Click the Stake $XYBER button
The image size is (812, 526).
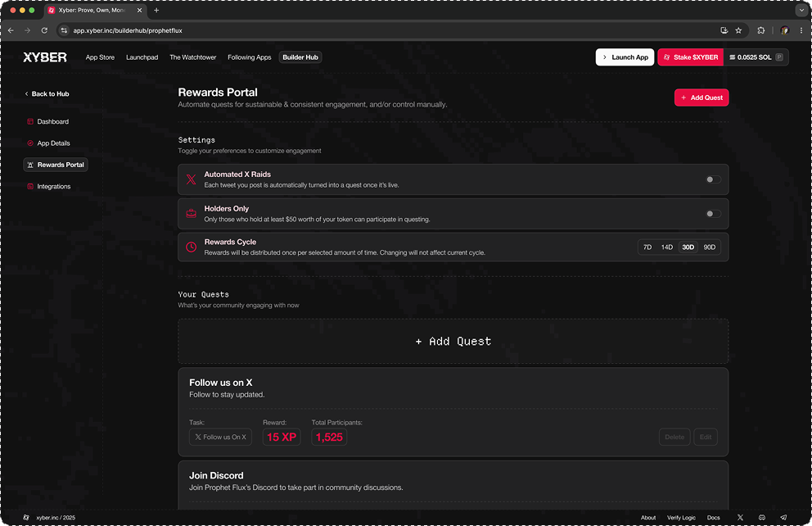click(x=690, y=57)
